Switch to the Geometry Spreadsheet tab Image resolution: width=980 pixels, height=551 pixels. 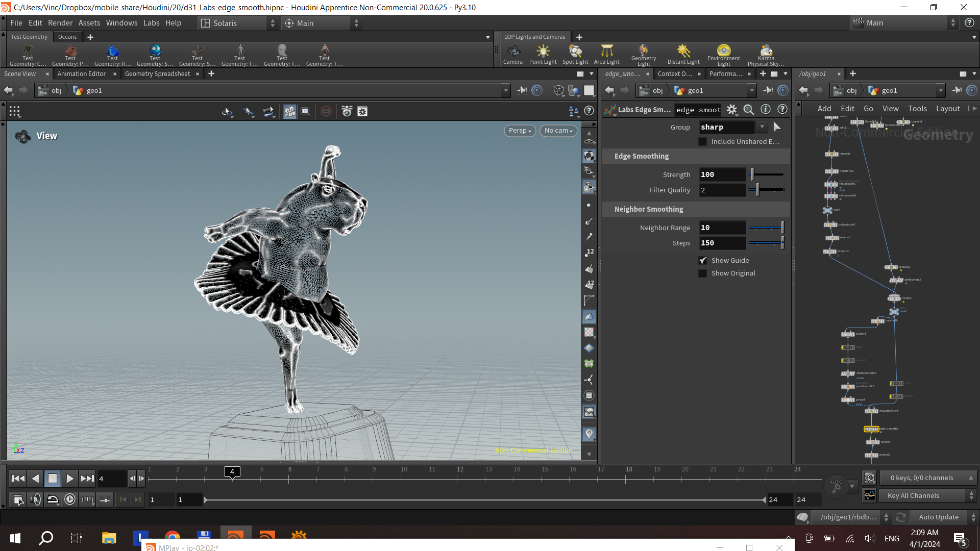[x=157, y=74]
